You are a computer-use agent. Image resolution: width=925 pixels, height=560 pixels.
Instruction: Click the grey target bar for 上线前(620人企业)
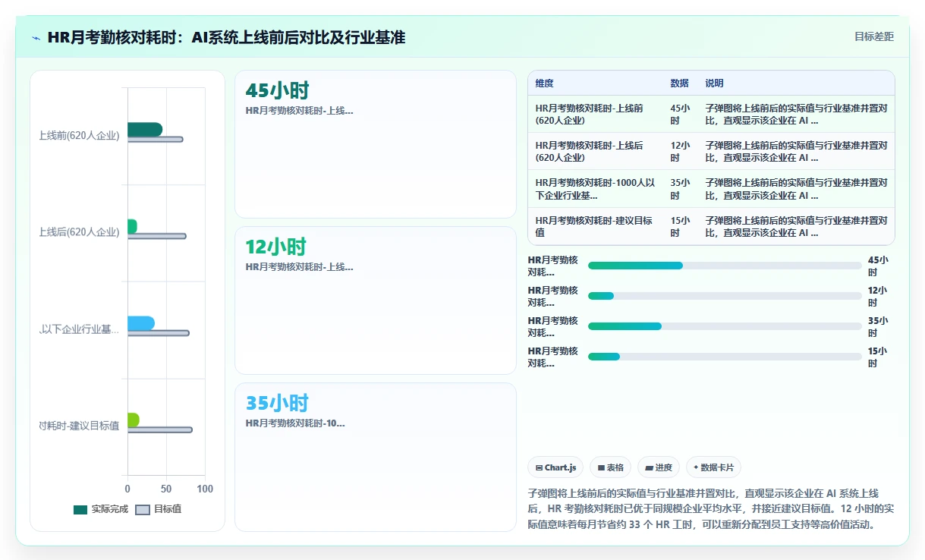[156, 139]
